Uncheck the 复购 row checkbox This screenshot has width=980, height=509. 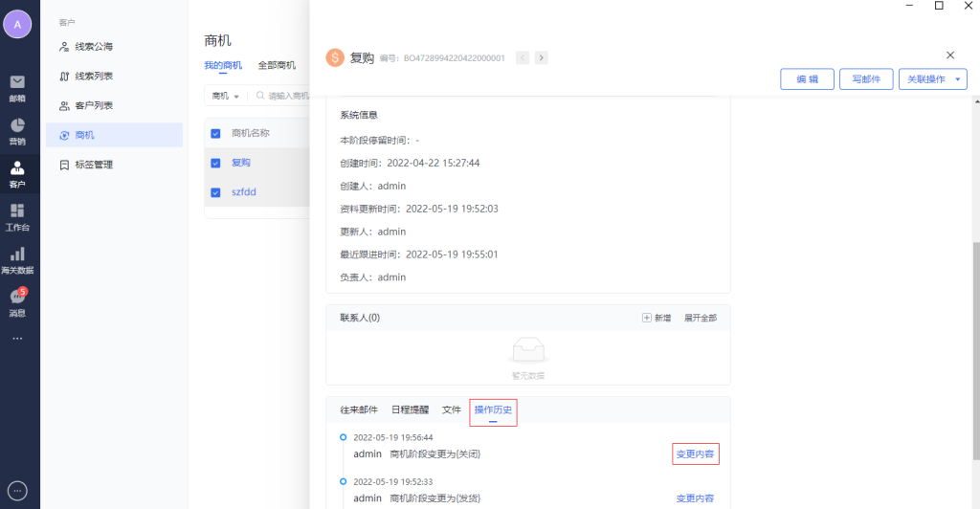pos(215,163)
